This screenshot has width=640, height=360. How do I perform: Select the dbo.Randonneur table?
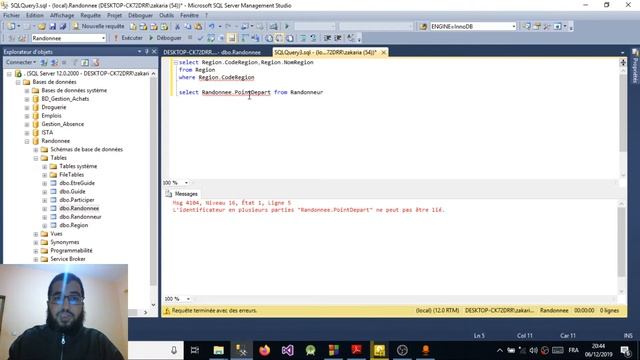coord(80,217)
